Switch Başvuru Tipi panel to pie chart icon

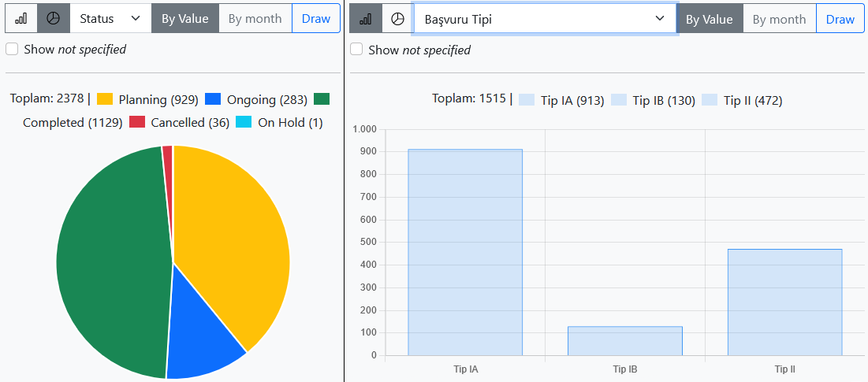point(398,19)
